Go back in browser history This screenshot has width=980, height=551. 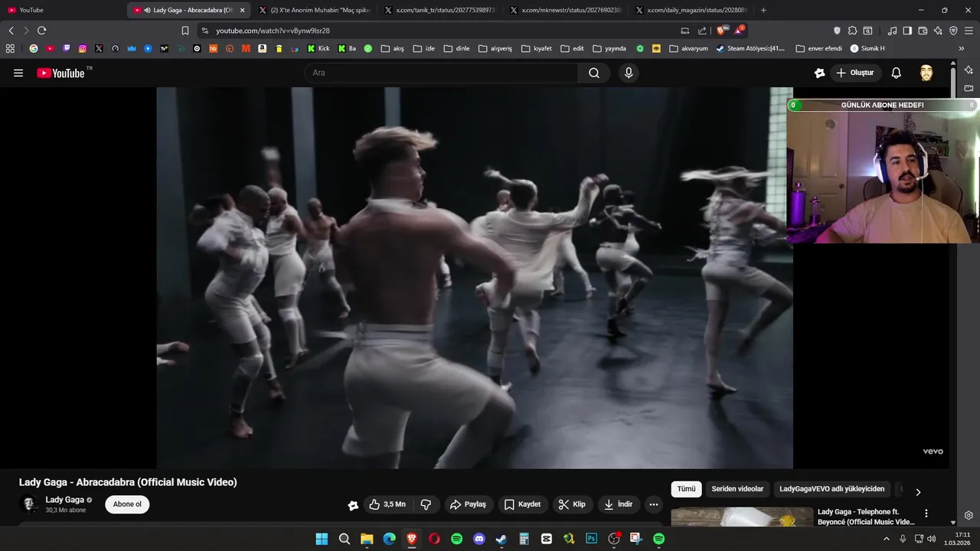pyautogui.click(x=11, y=31)
